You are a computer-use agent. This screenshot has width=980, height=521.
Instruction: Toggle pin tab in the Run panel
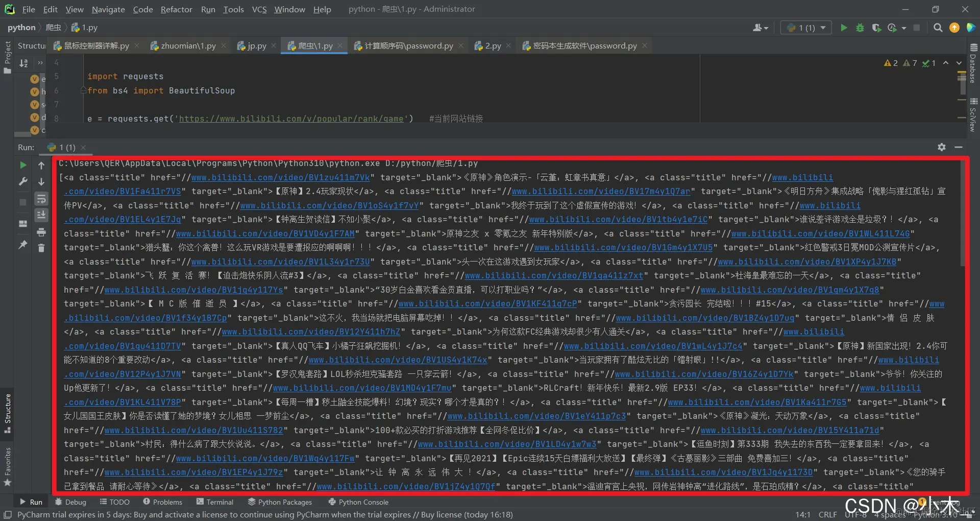pyautogui.click(x=23, y=245)
